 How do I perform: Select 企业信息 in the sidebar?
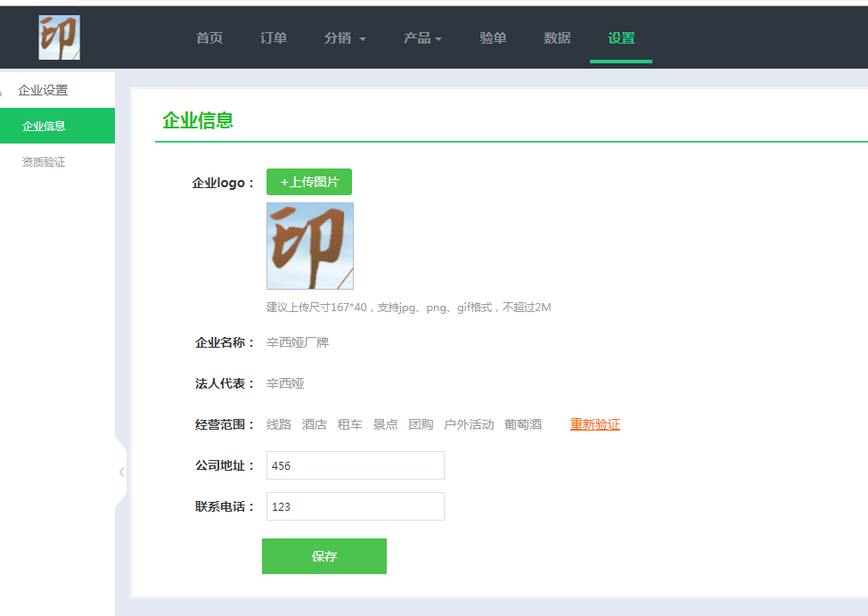pyautogui.click(x=45, y=126)
